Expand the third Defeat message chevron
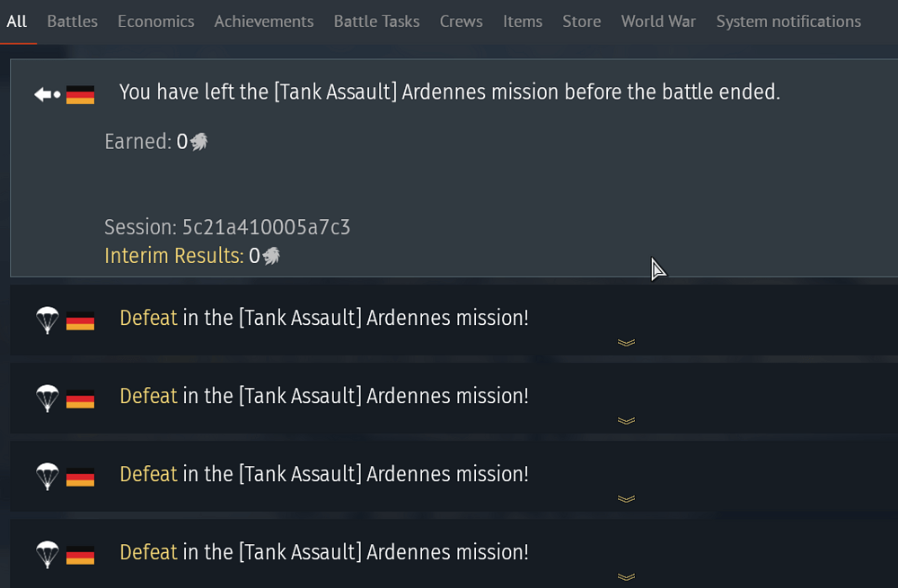Viewport: 898px width, 588px height. [626, 498]
